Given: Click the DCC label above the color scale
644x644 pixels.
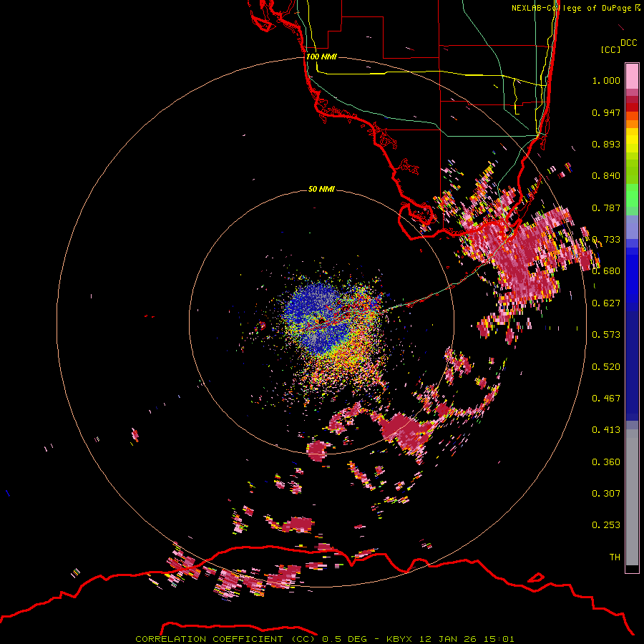Looking at the screenshot, I should tap(629, 43).
